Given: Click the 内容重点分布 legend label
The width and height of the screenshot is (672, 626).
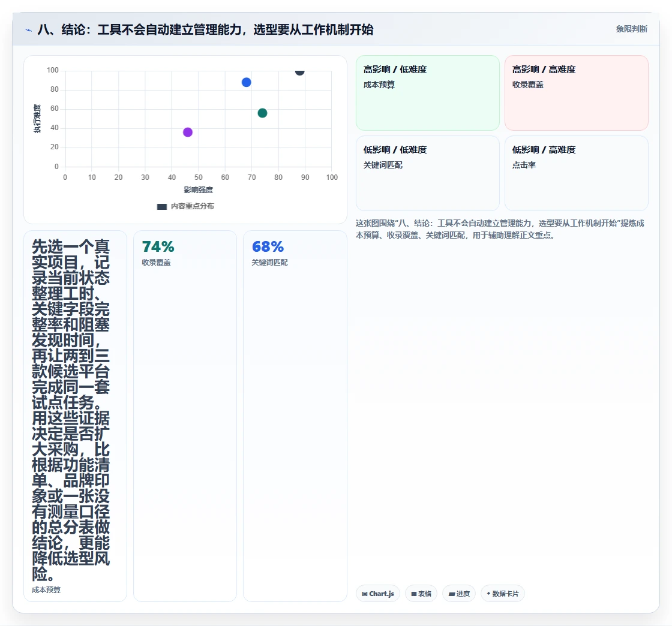Looking at the screenshot, I should tap(193, 206).
